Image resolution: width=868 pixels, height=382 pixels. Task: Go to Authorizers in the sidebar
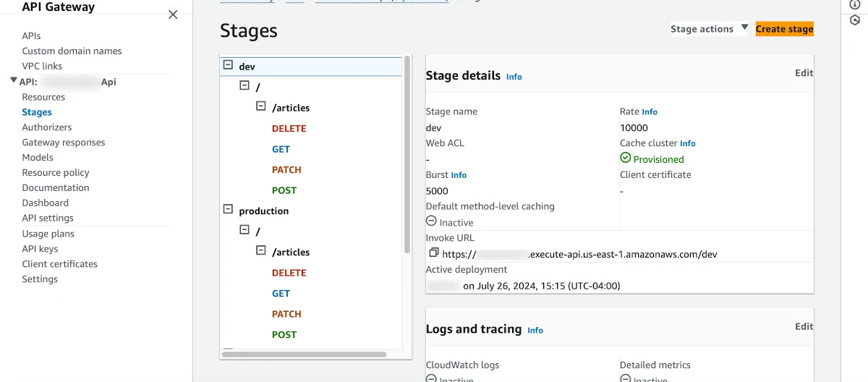click(47, 127)
